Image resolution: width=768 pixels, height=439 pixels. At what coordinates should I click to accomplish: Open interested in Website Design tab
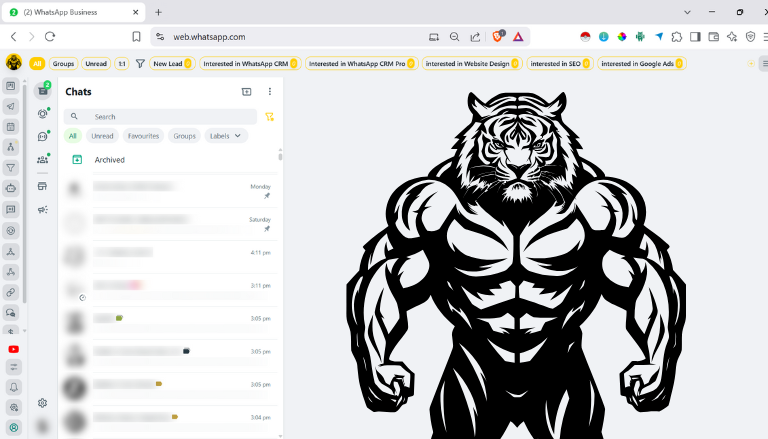coord(472,64)
